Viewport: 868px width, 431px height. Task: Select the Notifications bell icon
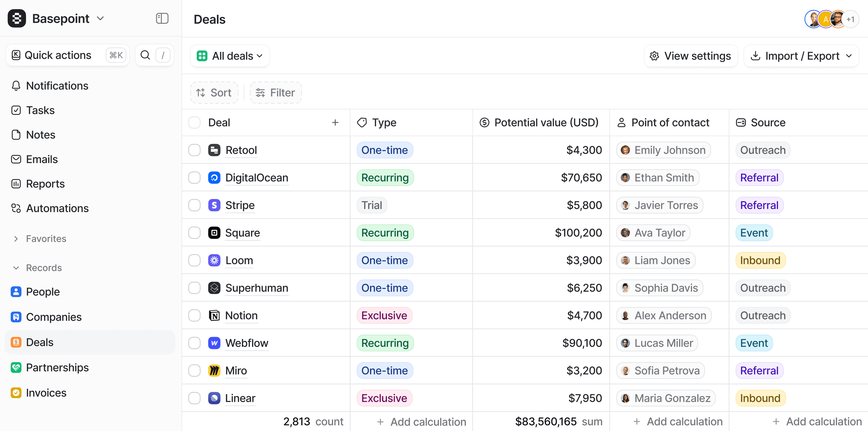coord(16,86)
